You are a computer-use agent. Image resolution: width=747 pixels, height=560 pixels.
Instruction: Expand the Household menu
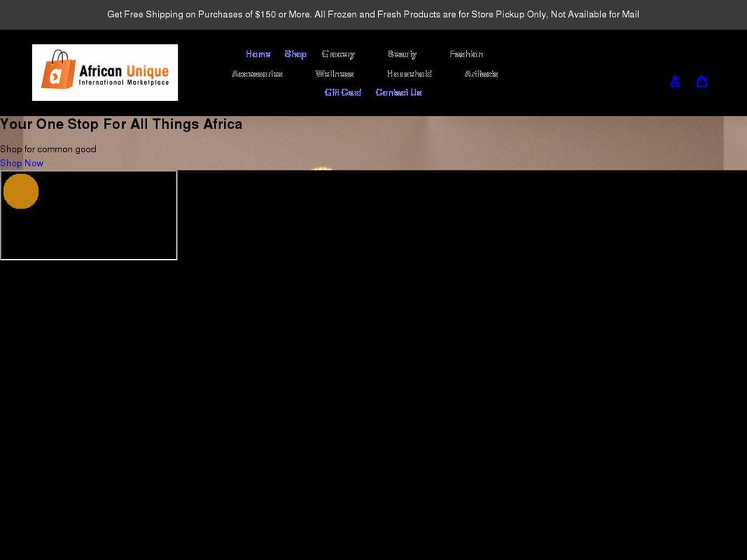(x=409, y=73)
